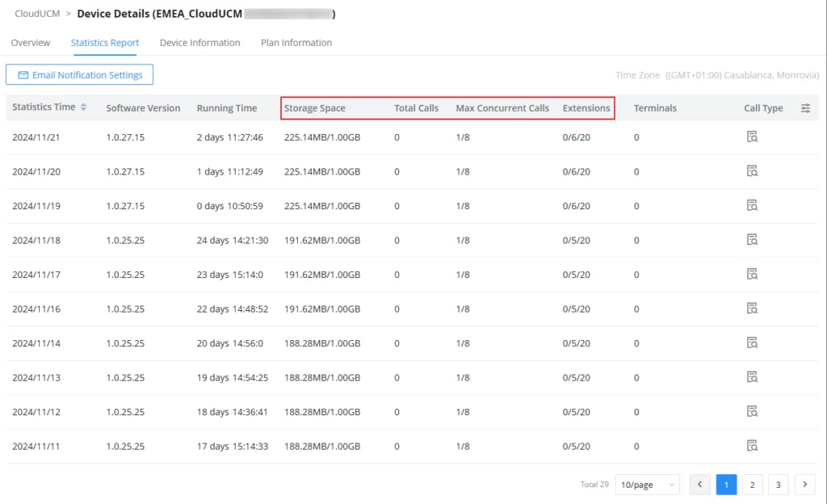Click the Extensions column header
827x504 pixels.
(x=586, y=108)
